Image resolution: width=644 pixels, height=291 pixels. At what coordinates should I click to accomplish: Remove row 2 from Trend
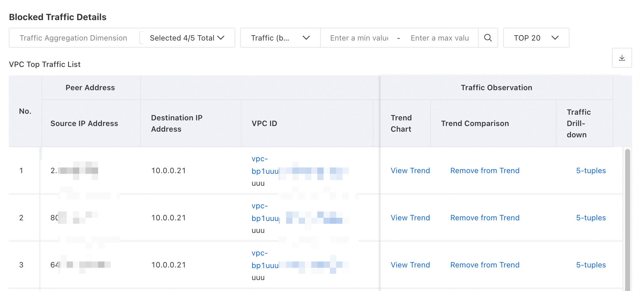click(485, 218)
